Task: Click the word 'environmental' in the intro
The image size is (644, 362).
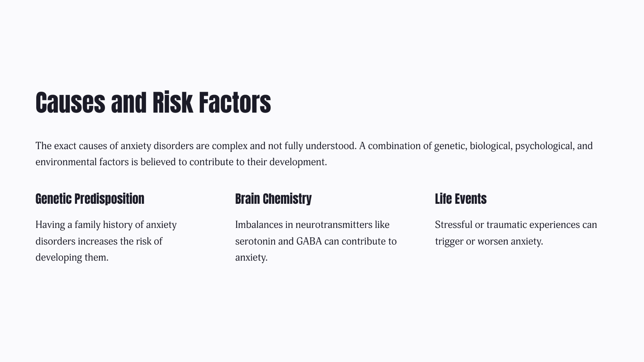Action: (66, 162)
